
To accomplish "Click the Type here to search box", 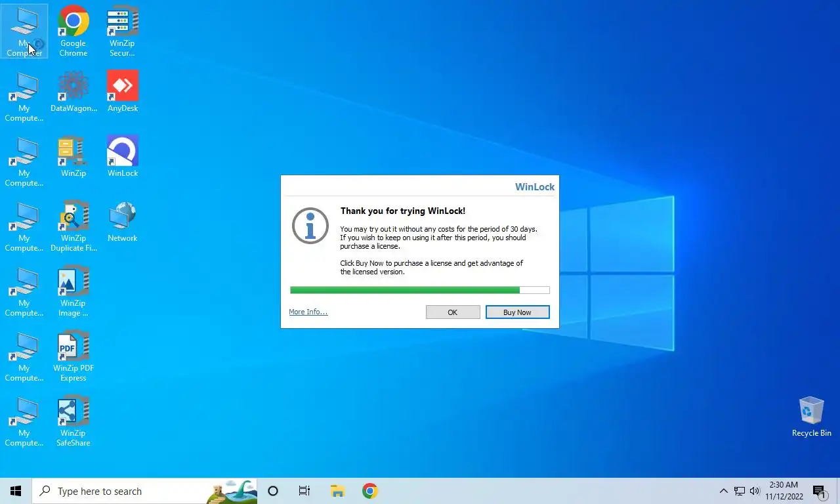I will (x=144, y=491).
